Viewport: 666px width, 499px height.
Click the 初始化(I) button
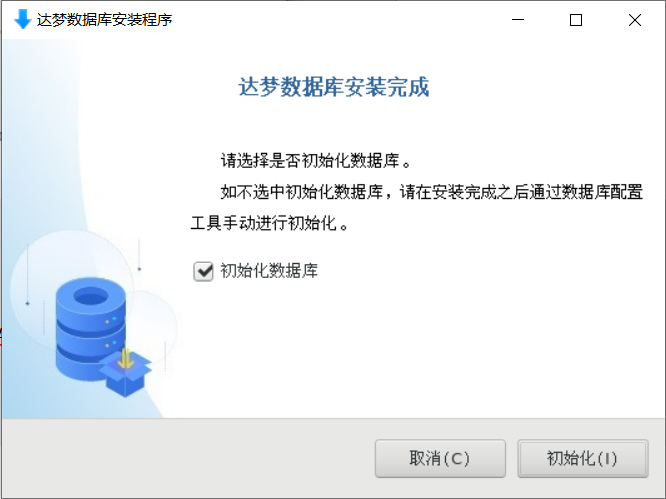point(583,459)
